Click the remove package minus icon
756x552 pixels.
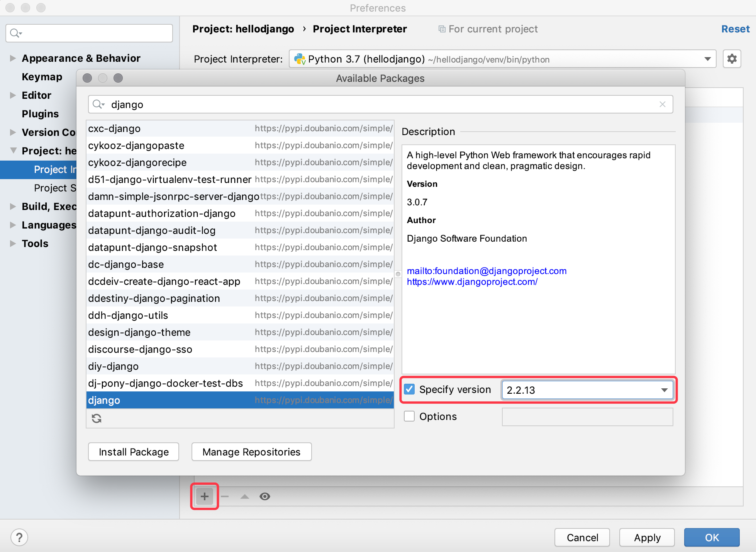(225, 496)
